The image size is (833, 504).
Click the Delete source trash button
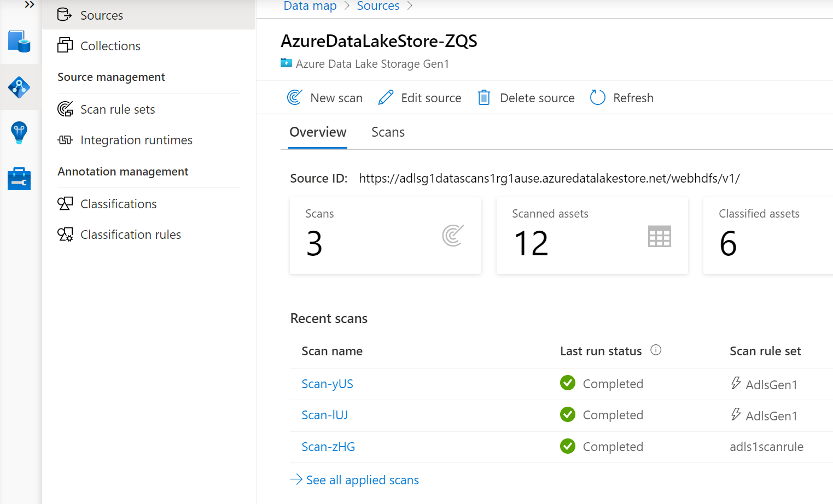coord(526,98)
